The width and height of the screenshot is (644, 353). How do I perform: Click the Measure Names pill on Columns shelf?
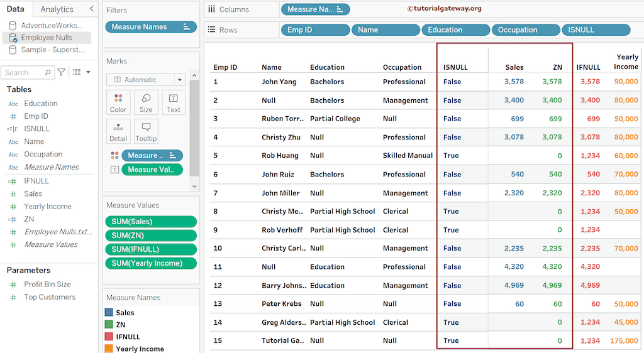point(316,9)
